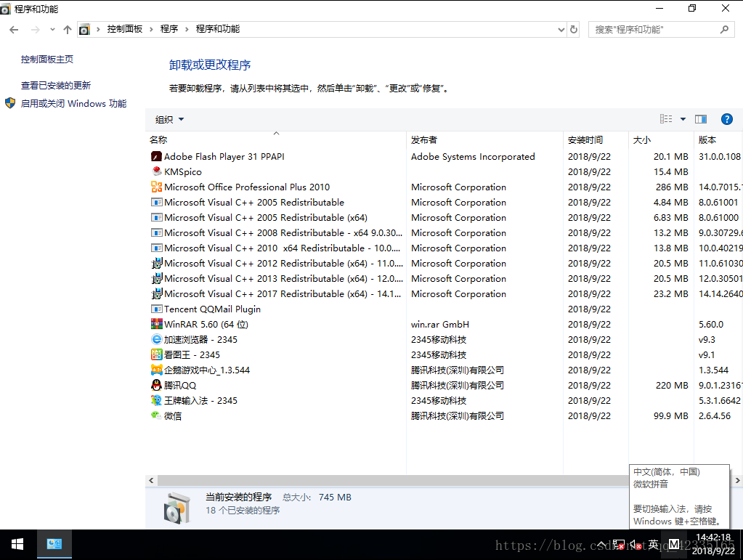
Task: Go up one level with the up arrow
Action: [68, 29]
